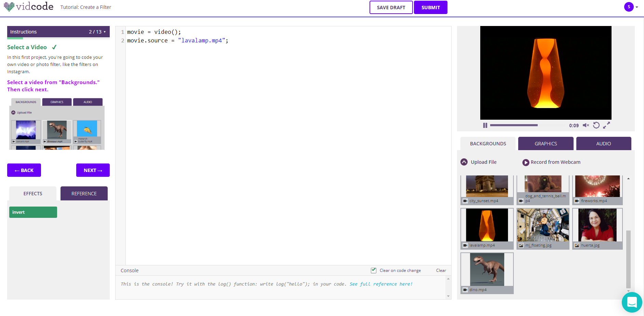
Task: Expand video preview to fullscreen
Action: [x=606, y=126]
